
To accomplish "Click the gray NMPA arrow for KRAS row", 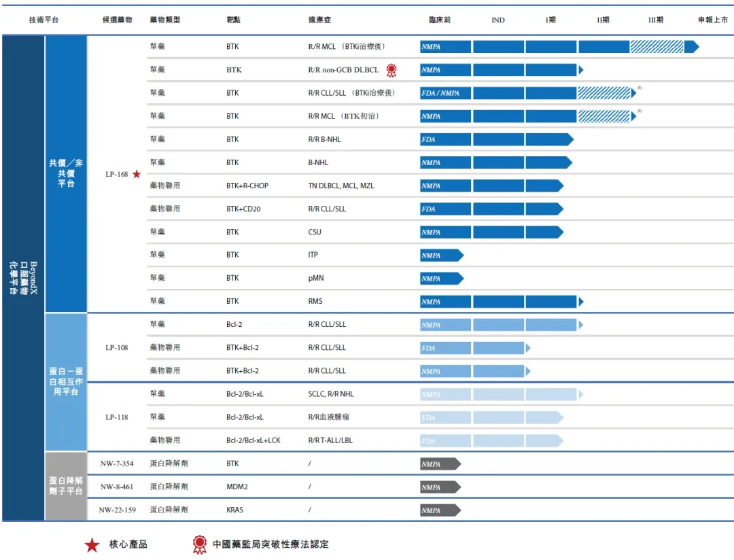I will [440, 510].
